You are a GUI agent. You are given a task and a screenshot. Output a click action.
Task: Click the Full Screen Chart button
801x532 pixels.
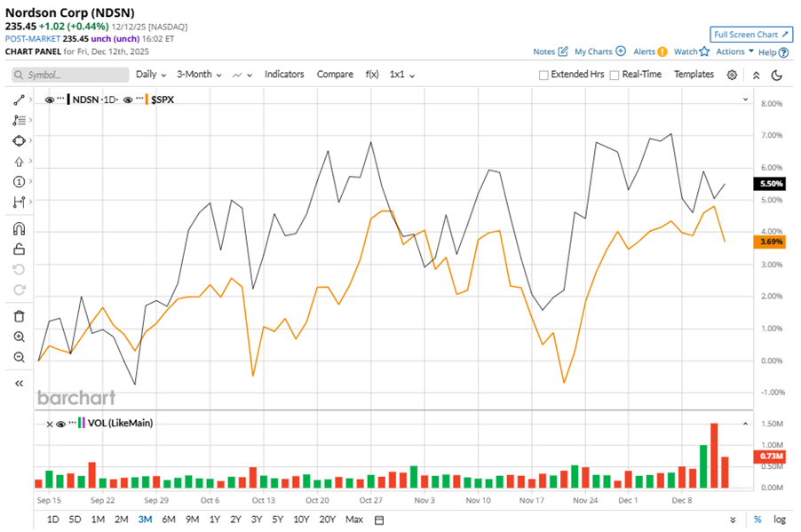tap(751, 35)
